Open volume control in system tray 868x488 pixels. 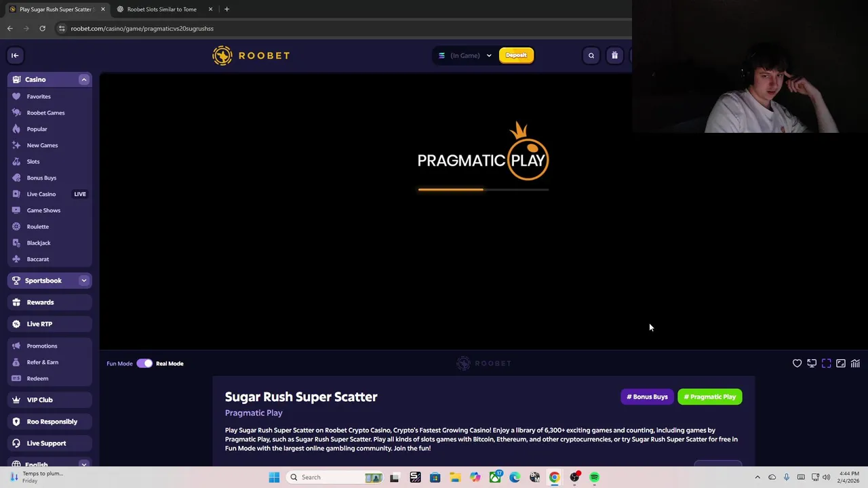coord(826,477)
